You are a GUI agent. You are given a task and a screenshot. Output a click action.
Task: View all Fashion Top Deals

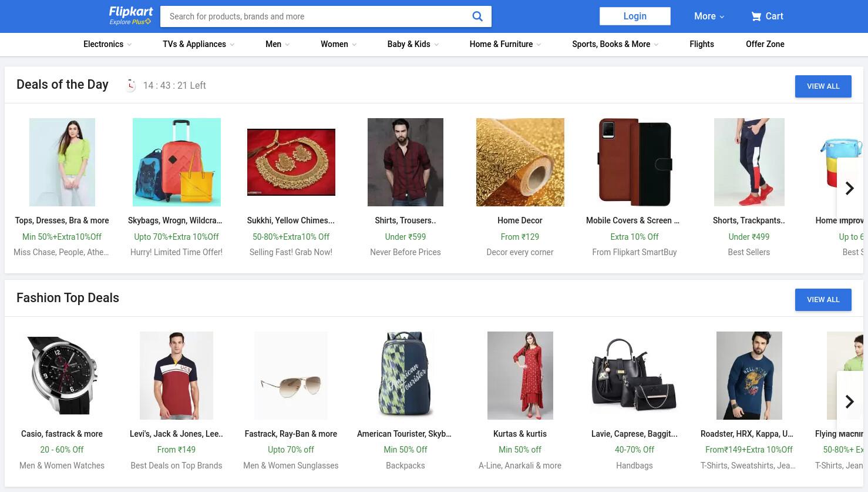pos(823,300)
